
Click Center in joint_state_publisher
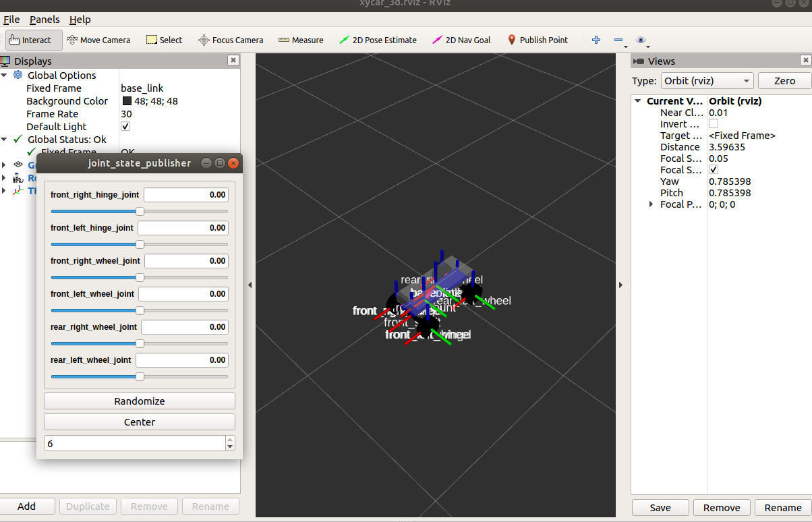pos(140,422)
